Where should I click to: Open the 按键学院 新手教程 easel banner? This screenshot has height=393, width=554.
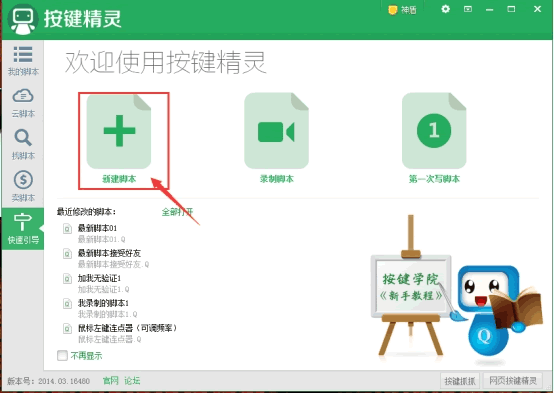click(x=411, y=286)
